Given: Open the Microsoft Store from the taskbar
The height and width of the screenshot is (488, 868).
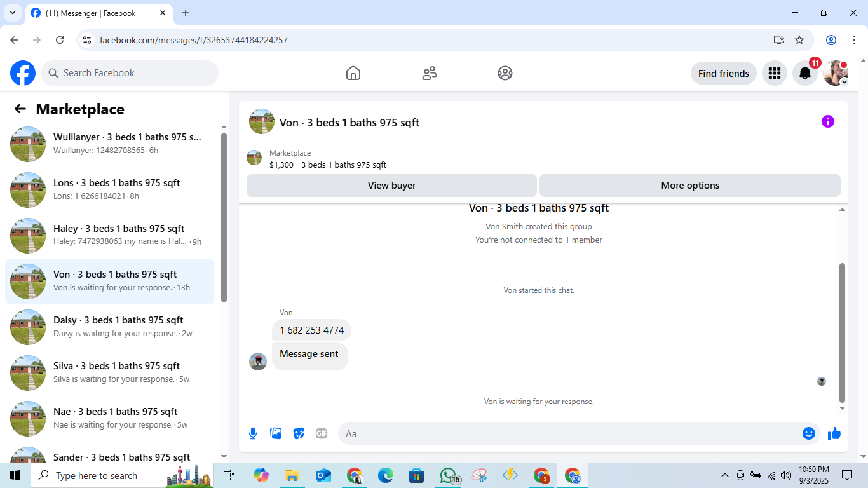Looking at the screenshot, I should click(417, 475).
